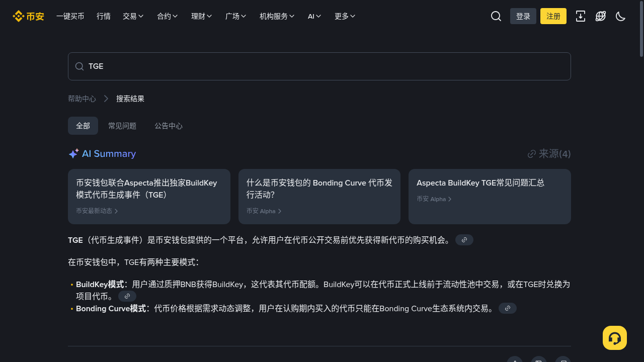Click 币安 Alpha link under the 常见问题汇总 card
Image resolution: width=644 pixels, height=362 pixels.
(x=434, y=199)
